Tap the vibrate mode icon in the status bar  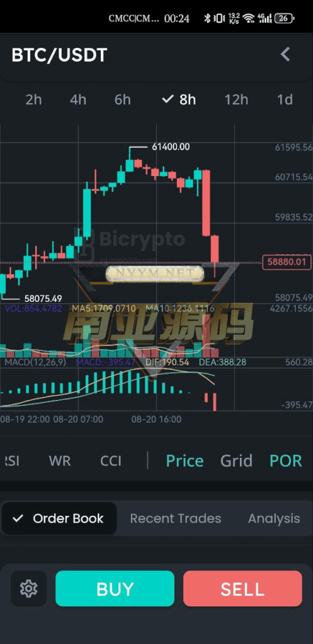coord(220,18)
